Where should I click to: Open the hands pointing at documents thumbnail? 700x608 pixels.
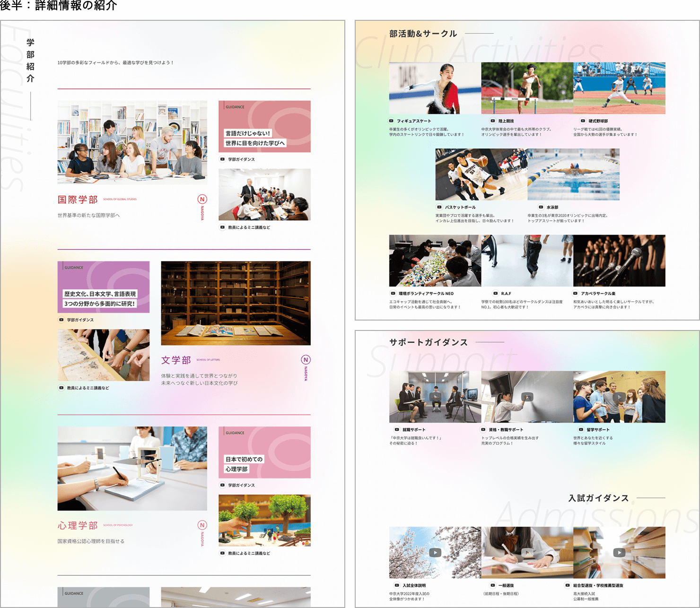[x=104, y=355]
